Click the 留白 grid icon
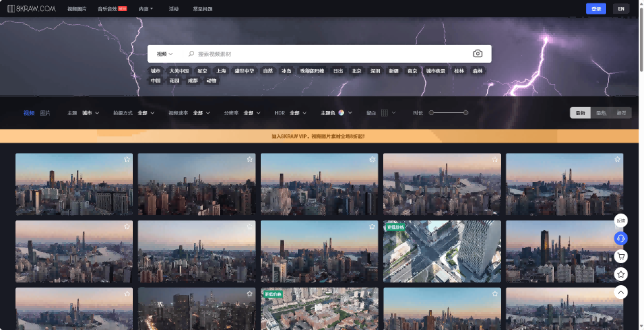This screenshot has width=644, height=330. [385, 113]
